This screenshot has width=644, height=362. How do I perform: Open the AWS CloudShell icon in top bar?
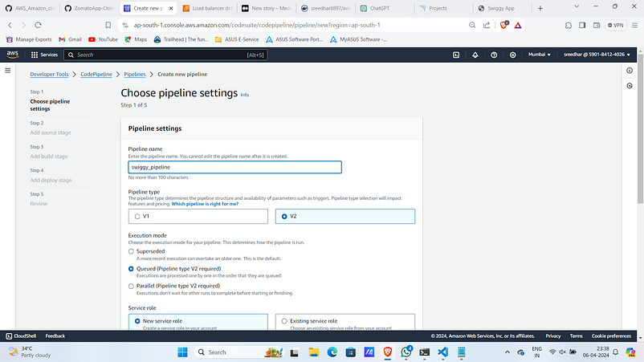[x=456, y=55]
